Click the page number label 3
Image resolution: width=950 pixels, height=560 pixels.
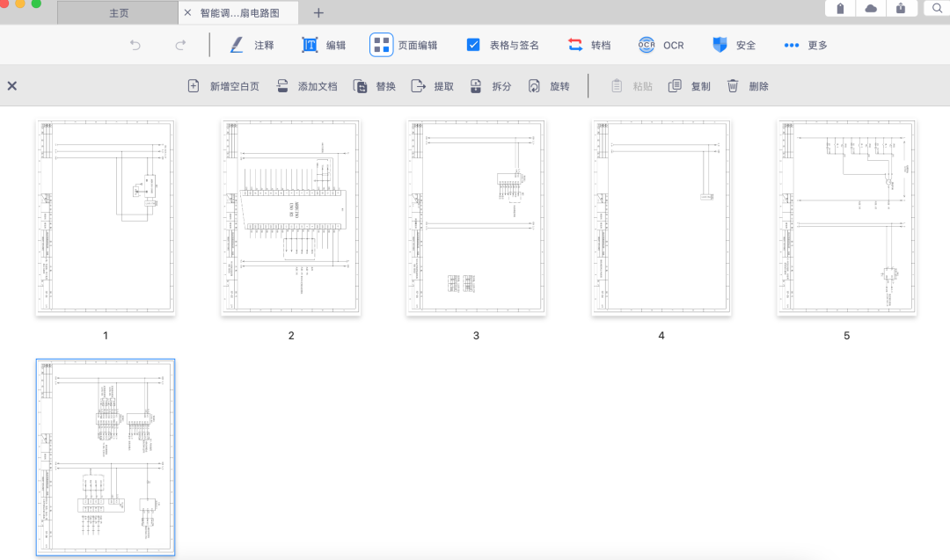[476, 336]
